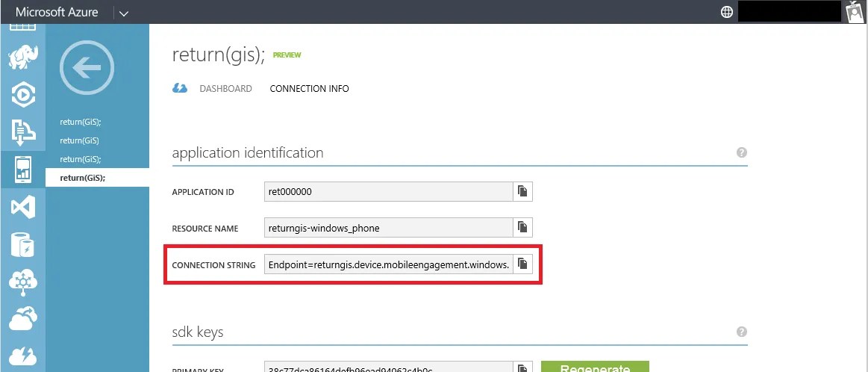Open the globe language selector
868x372 pixels.
(x=727, y=12)
